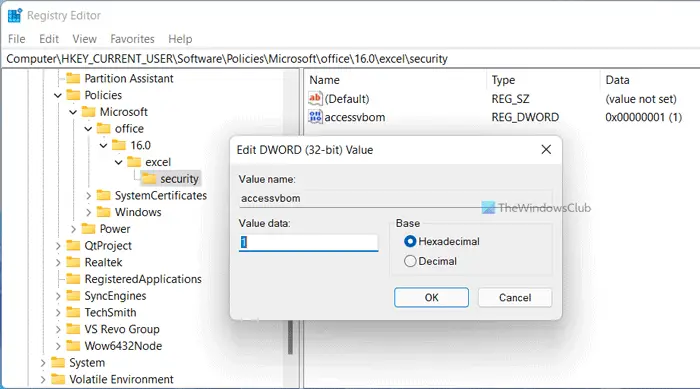Click the QtProject folder icon

tap(73, 246)
